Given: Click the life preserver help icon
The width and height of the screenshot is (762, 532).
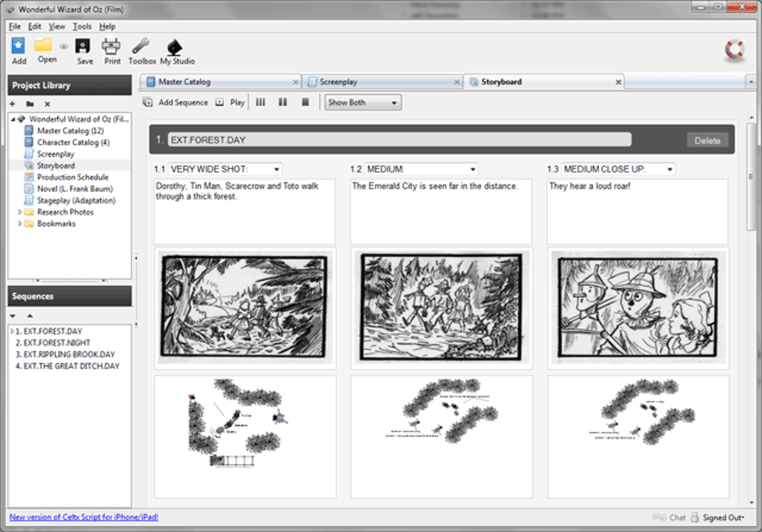Looking at the screenshot, I should (x=734, y=50).
